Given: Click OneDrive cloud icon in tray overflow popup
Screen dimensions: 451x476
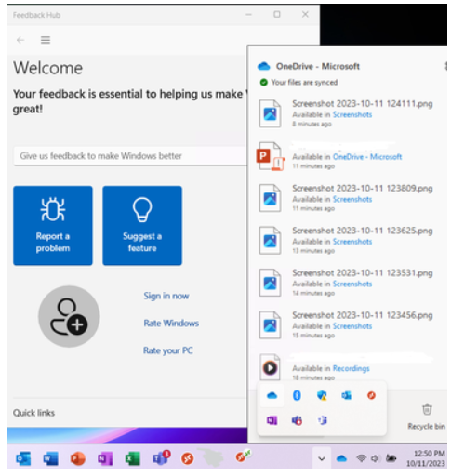Looking at the screenshot, I should point(272,395).
